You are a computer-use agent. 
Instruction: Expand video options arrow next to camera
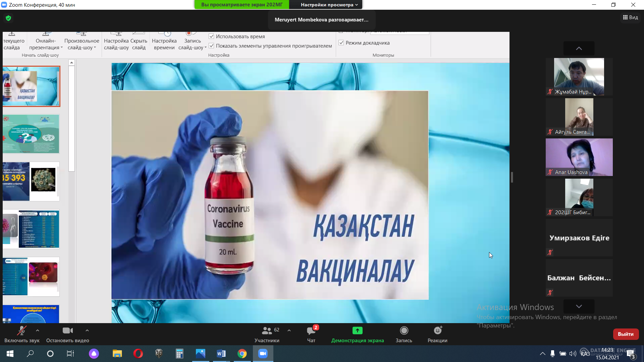click(x=87, y=330)
